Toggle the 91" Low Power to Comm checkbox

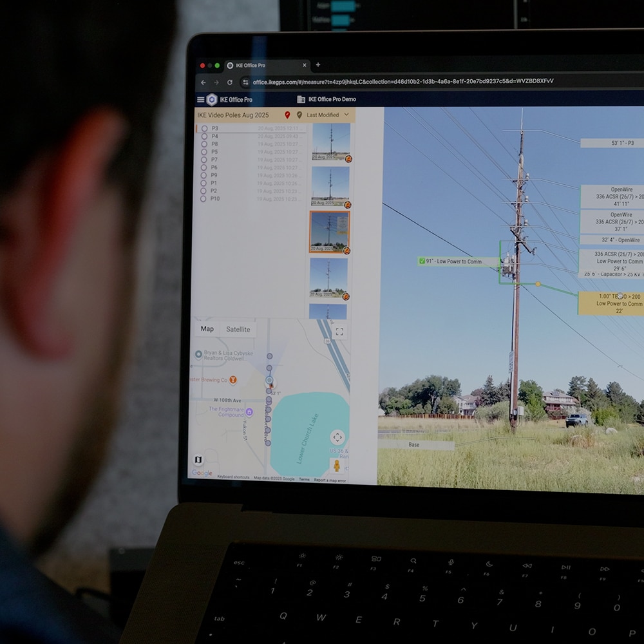tap(422, 261)
